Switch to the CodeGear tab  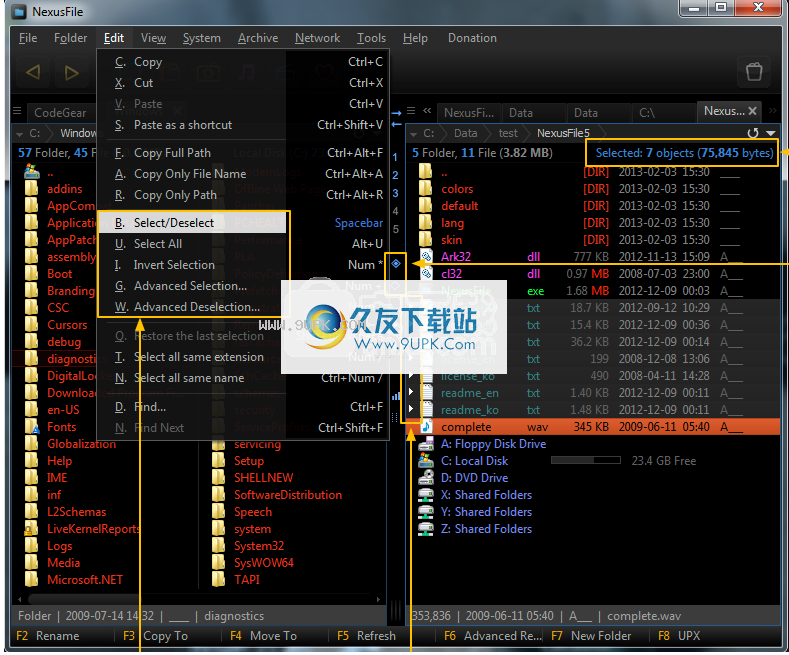pyautogui.click(x=60, y=113)
